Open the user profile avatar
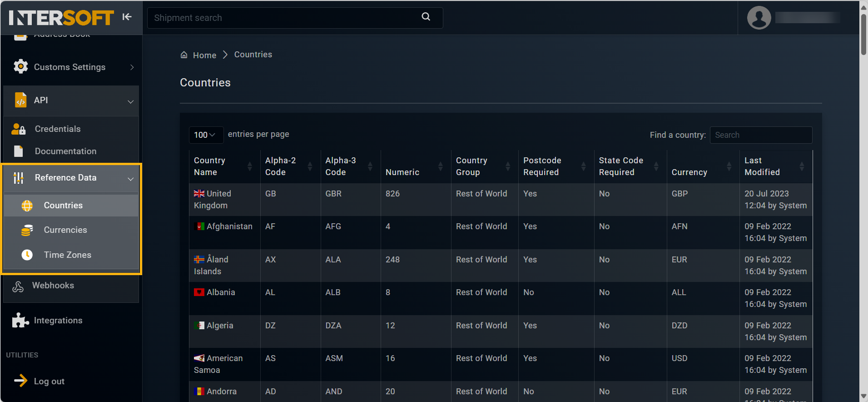 (759, 18)
